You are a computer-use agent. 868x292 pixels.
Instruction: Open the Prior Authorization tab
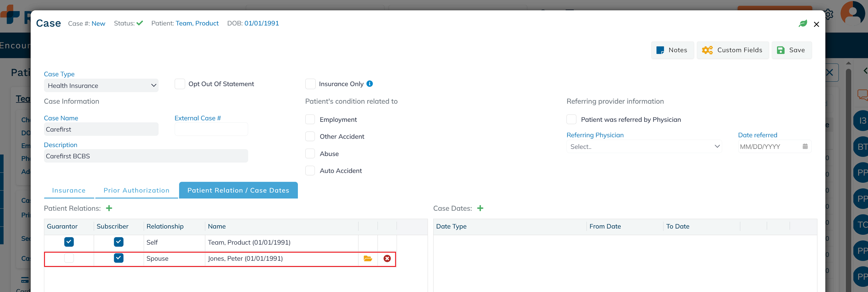click(136, 191)
